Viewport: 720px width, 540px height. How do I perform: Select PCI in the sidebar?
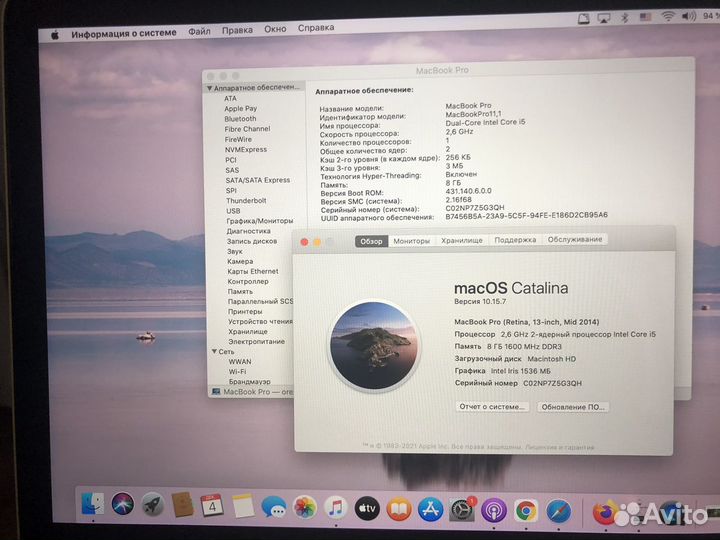231,160
